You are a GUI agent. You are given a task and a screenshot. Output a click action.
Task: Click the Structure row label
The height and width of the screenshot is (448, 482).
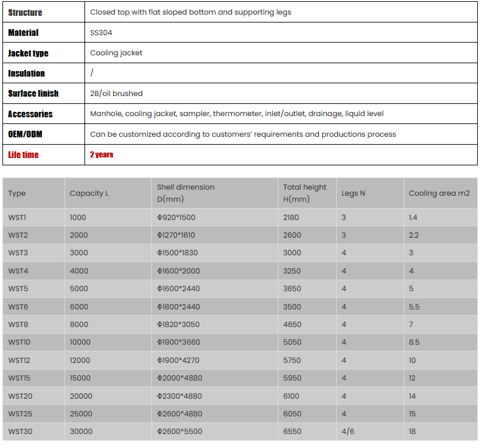click(25, 12)
